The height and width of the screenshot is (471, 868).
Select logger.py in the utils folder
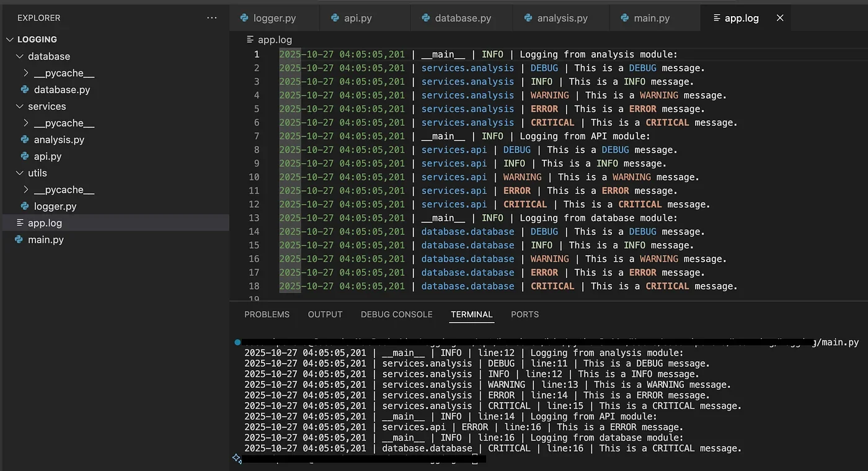[55, 206]
